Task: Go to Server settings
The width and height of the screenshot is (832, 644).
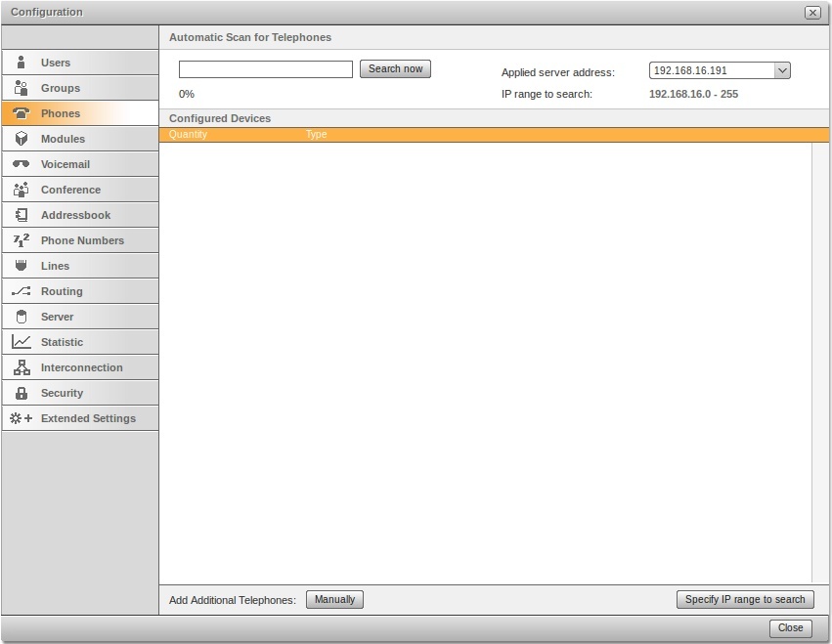Action: pos(80,317)
